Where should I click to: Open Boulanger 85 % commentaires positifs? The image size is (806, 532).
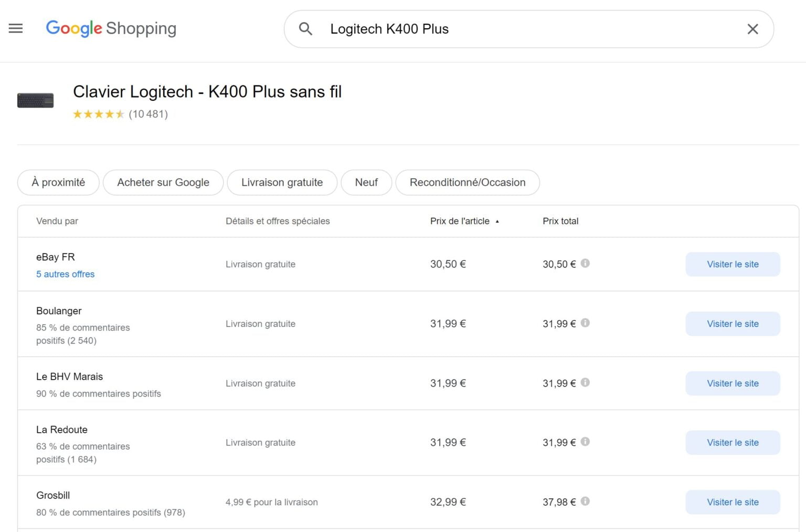coord(83,334)
